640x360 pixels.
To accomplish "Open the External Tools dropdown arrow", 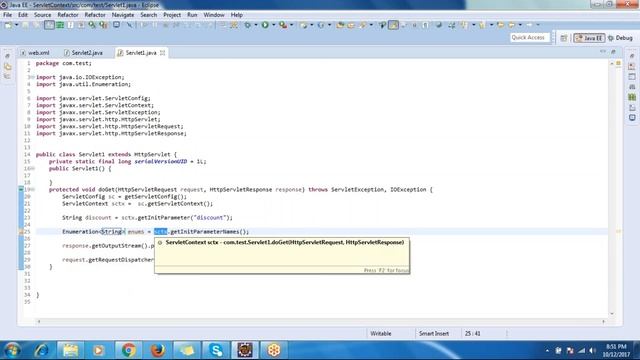I will point(291,25).
